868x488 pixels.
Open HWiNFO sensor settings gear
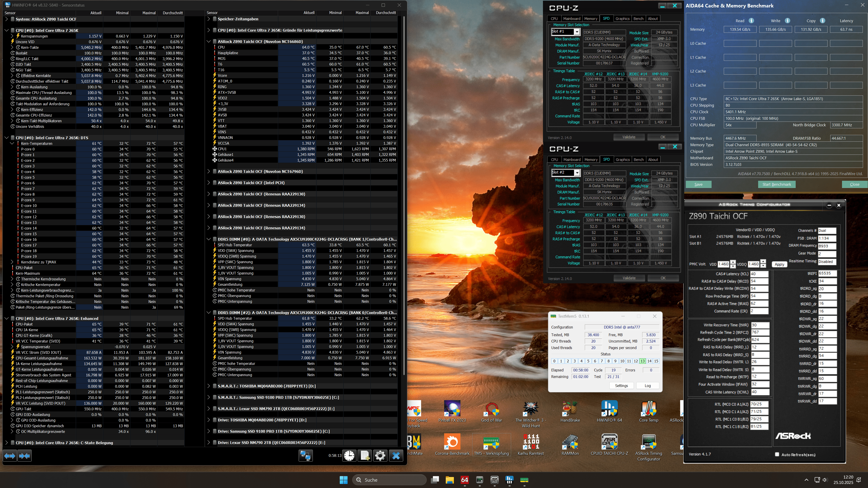[x=380, y=456]
